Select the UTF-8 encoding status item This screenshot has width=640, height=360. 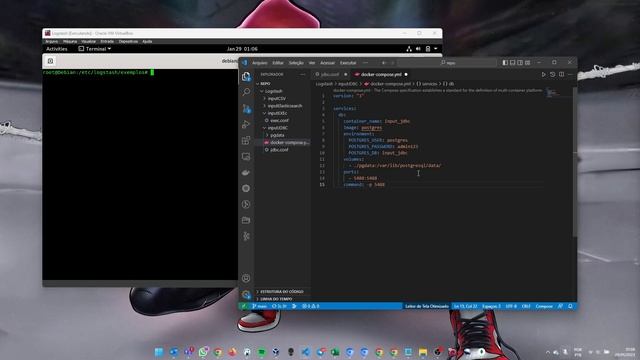511,306
